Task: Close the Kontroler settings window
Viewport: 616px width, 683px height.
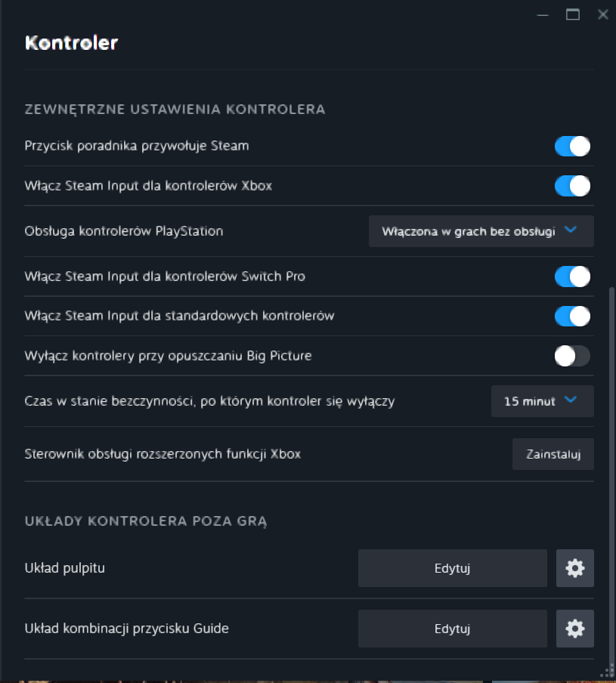Action: 603,15
